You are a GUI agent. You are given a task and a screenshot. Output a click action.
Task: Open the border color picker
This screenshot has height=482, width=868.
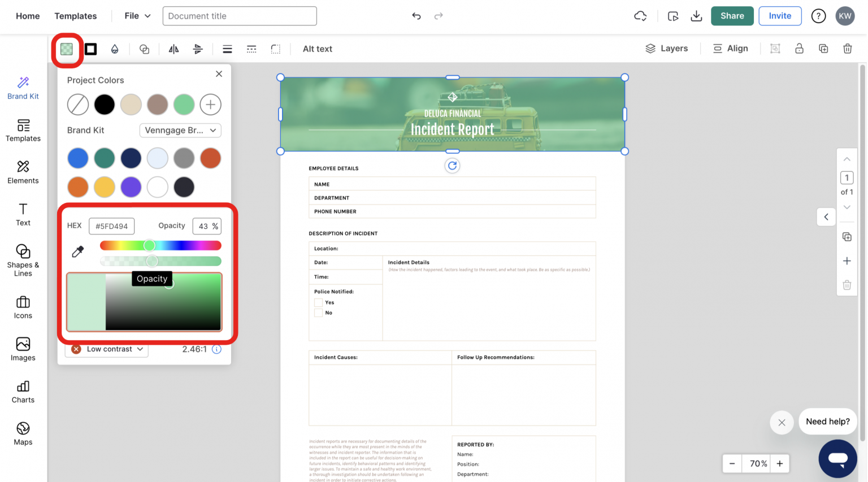[x=90, y=49]
